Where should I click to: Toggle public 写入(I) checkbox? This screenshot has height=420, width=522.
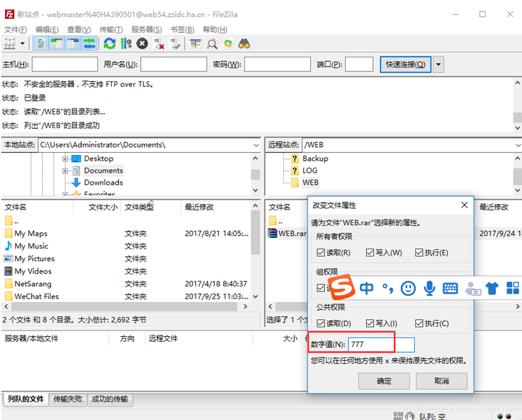[370, 324]
